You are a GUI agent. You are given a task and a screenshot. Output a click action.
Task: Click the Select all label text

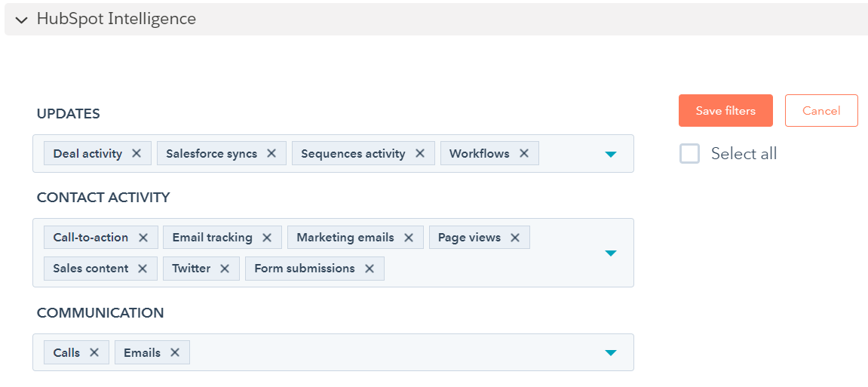coord(744,154)
